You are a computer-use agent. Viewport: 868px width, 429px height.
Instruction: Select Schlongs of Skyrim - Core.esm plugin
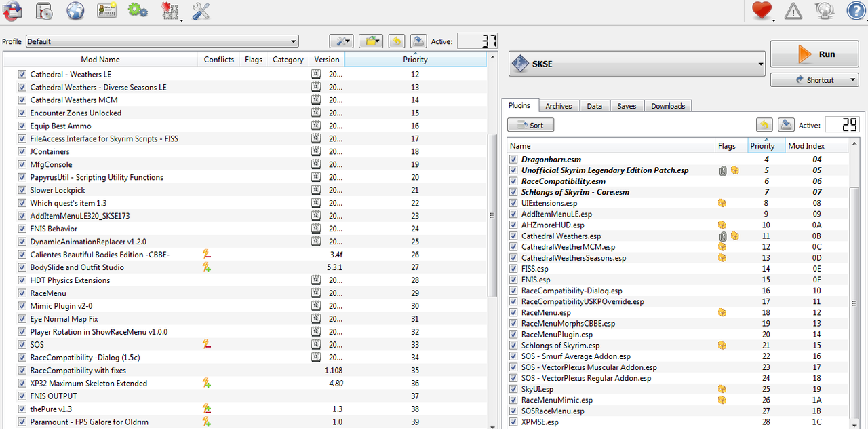pos(678,192)
